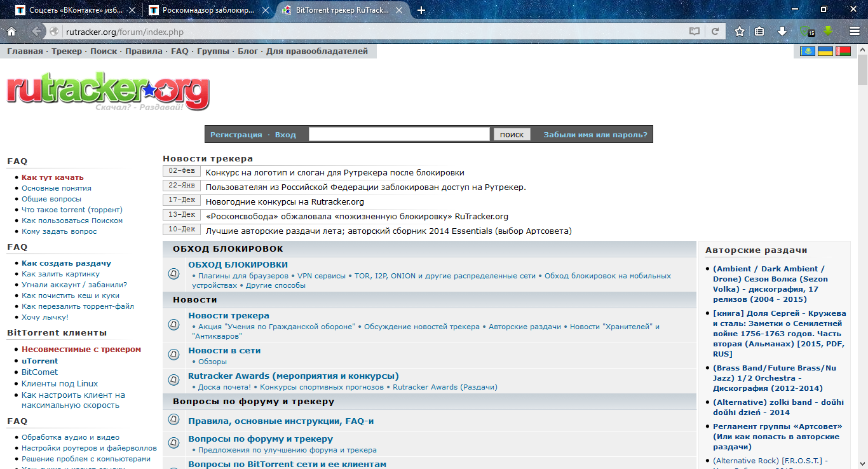
Task: Open Правила, основные инструкции, FAQ-и forum
Action: tap(281, 421)
